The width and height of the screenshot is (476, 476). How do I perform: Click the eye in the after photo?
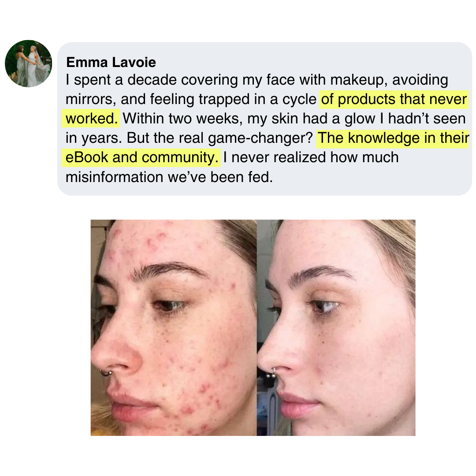(x=324, y=306)
